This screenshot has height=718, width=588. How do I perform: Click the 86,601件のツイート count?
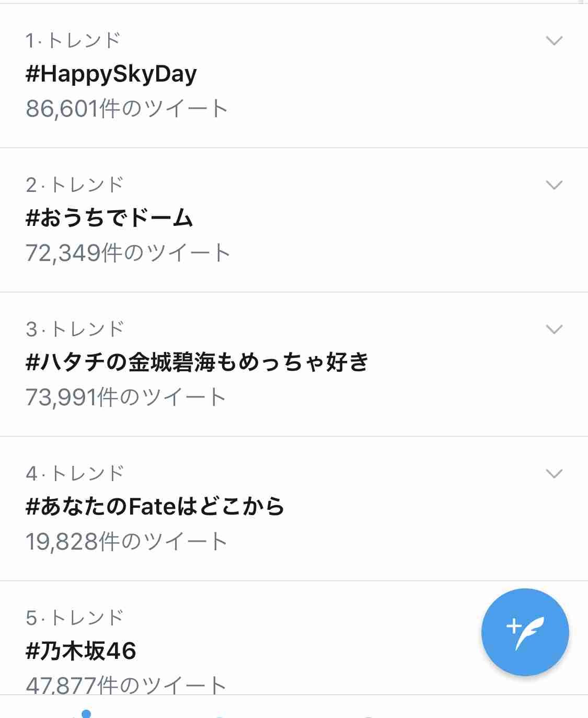pos(126,109)
